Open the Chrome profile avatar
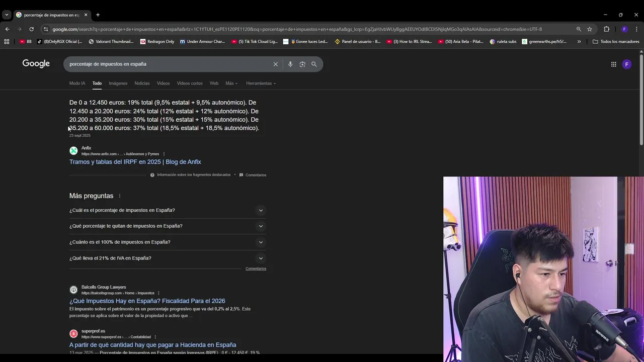 point(624,29)
